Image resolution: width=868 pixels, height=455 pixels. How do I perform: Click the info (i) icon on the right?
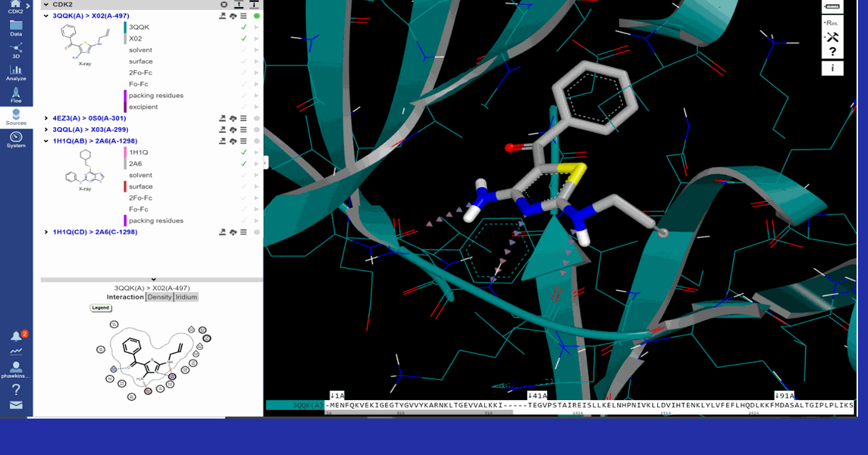[833, 68]
